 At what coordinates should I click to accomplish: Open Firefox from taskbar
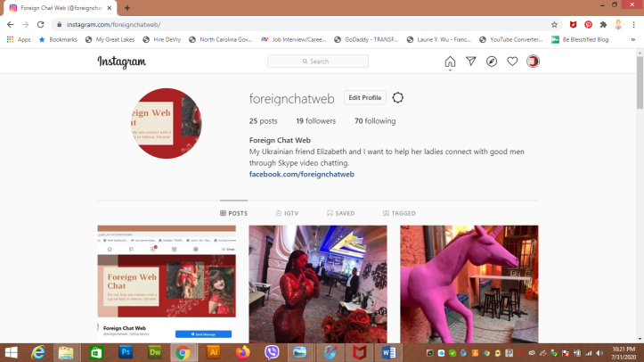coord(243,352)
